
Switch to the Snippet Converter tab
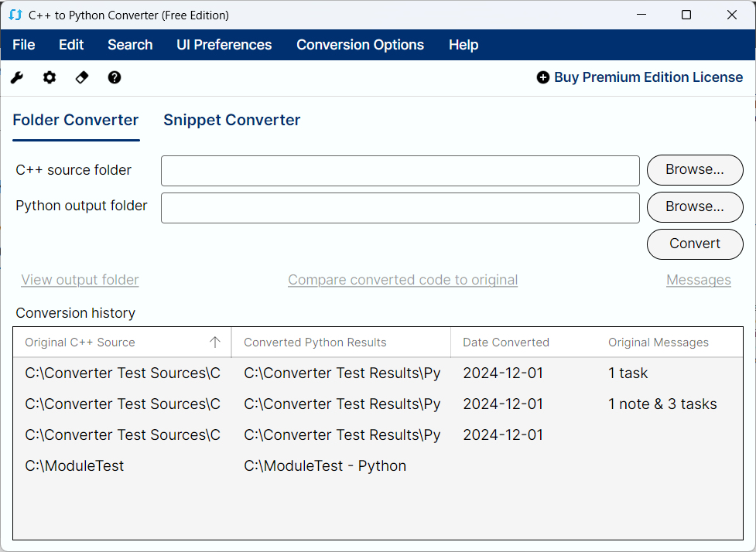tap(231, 120)
